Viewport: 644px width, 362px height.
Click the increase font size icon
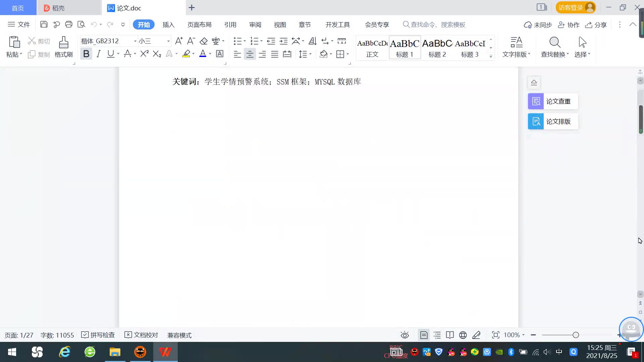click(179, 41)
